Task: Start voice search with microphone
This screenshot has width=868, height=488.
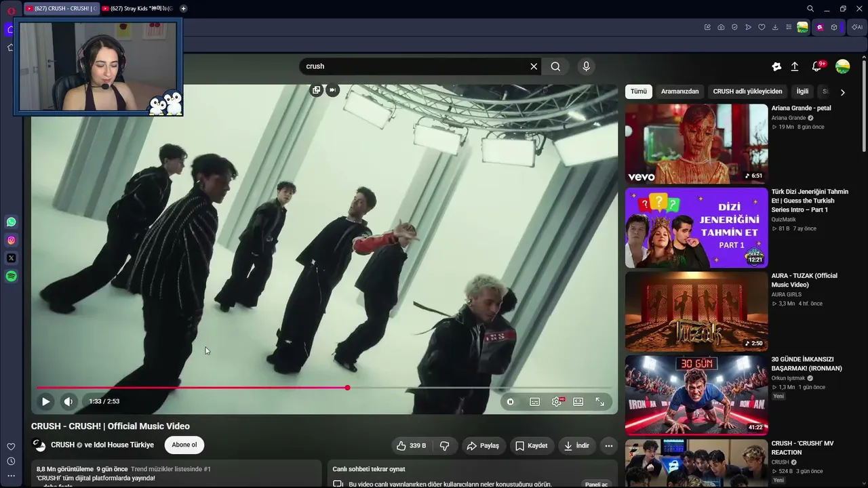Action: [x=587, y=66]
